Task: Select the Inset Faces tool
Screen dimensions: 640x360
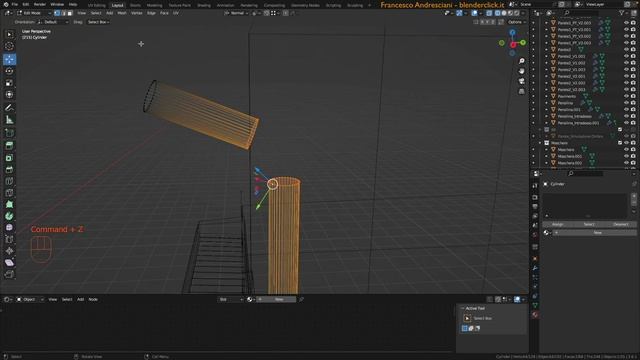Action: tap(9, 158)
